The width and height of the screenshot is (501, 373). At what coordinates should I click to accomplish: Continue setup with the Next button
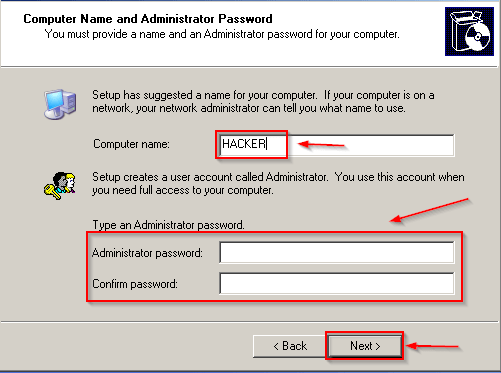pos(365,346)
